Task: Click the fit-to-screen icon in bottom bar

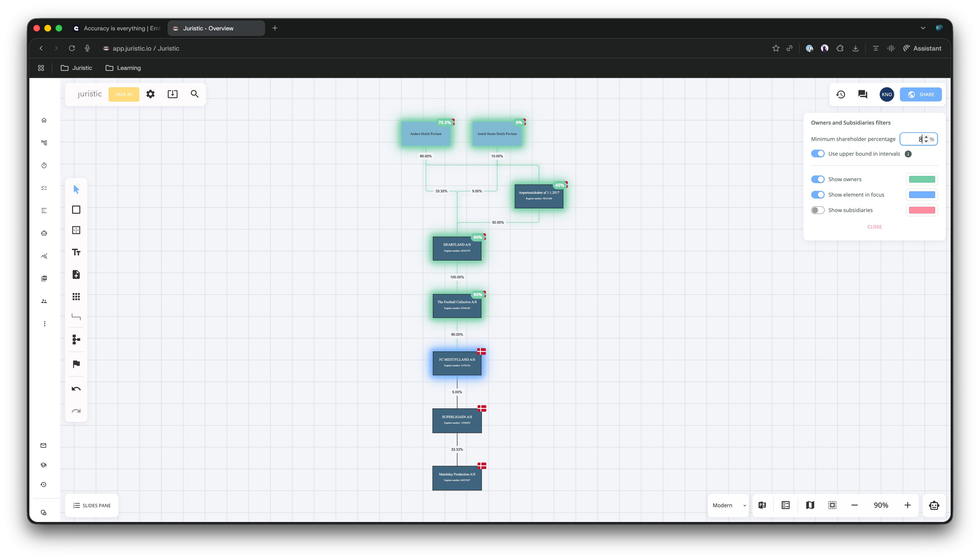Action: (x=832, y=505)
